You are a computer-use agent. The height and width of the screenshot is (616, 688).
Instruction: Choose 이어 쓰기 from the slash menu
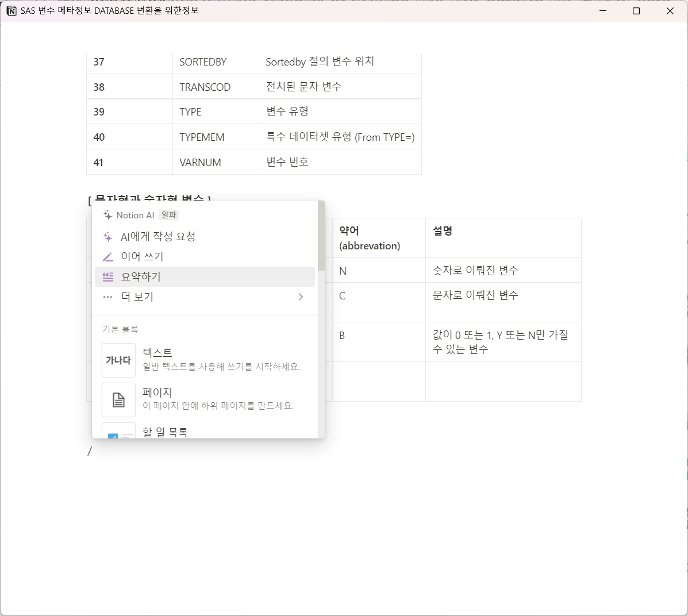[205, 257]
